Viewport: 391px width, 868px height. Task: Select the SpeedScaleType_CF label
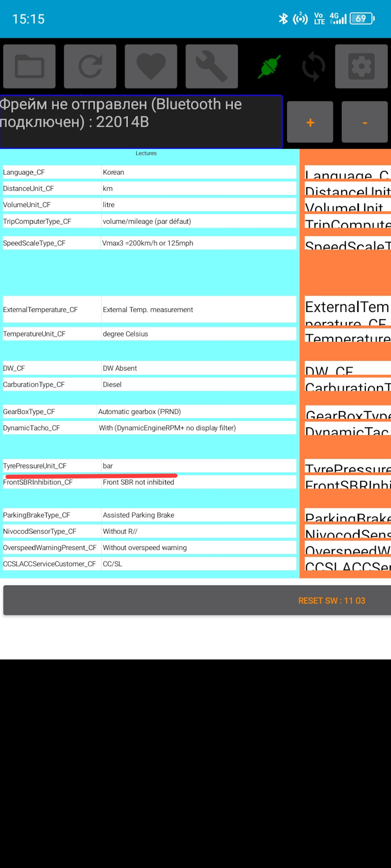[34, 243]
